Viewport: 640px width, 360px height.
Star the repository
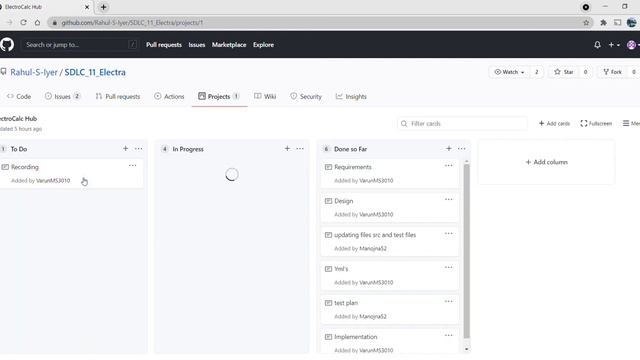tap(564, 72)
